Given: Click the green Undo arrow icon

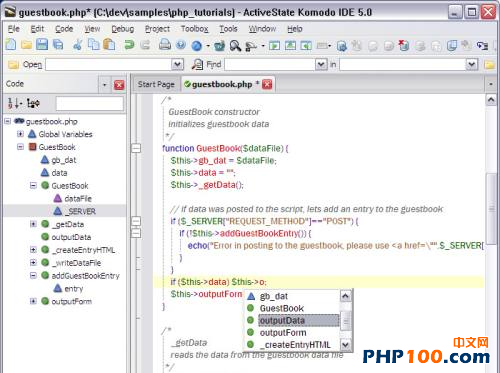Looking at the screenshot, I should click(x=129, y=45).
